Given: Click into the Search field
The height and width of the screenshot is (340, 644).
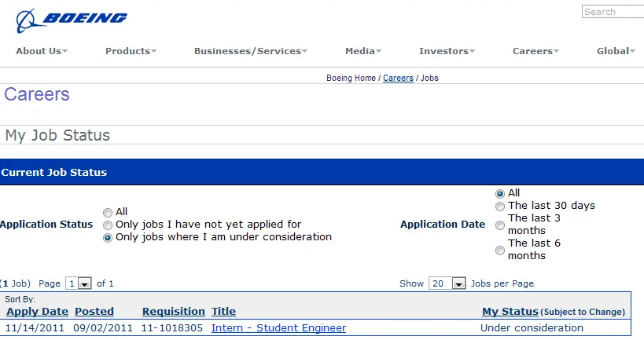Looking at the screenshot, I should pyautogui.click(x=613, y=12).
